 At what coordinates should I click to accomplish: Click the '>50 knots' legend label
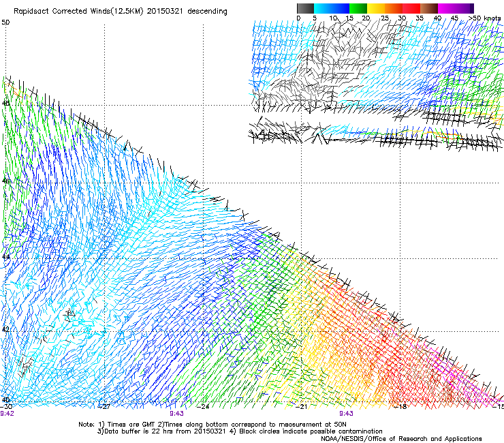tap(484, 18)
